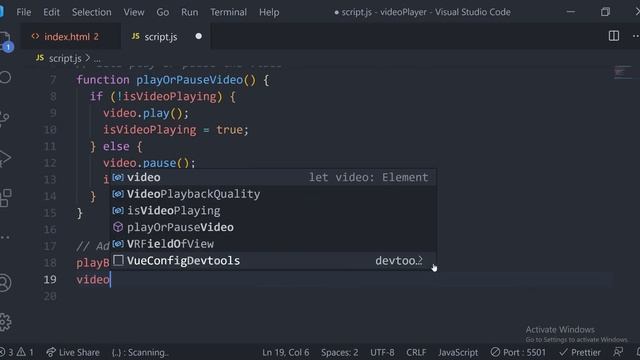Open the Manage gear icon

(x=5, y=322)
